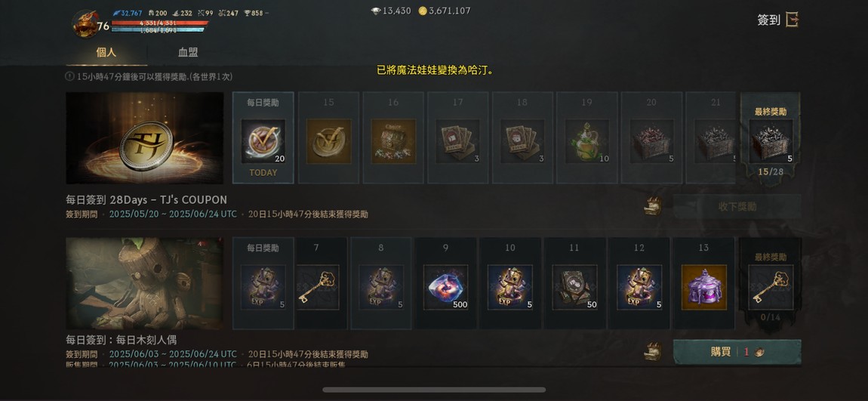Open the character portrait avatar

85,24
